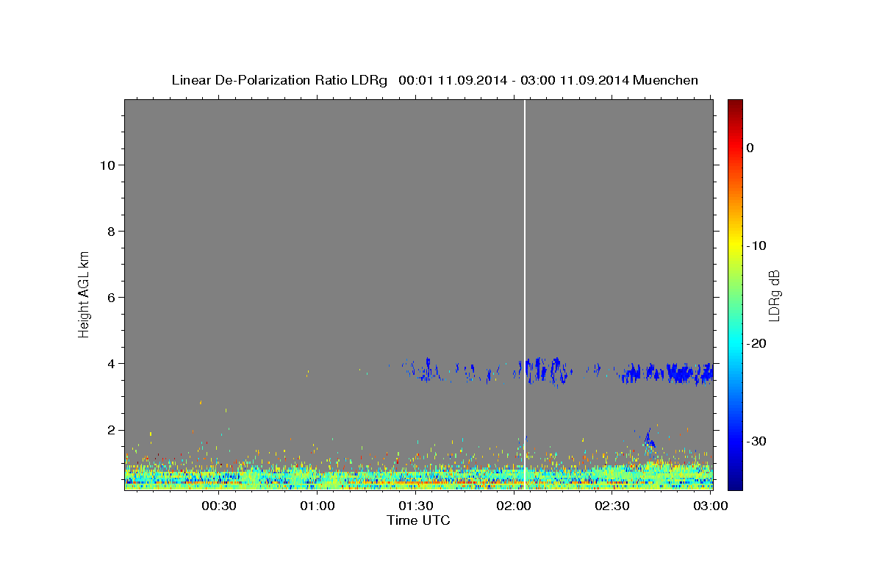
Task: Click the blue cloud layer near 03:00
Action: (x=691, y=373)
